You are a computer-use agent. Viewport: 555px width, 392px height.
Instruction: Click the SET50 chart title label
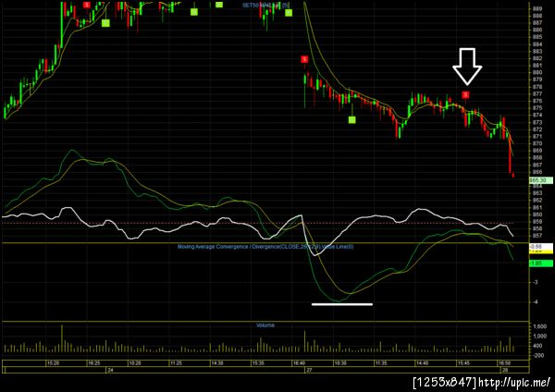(265, 5)
